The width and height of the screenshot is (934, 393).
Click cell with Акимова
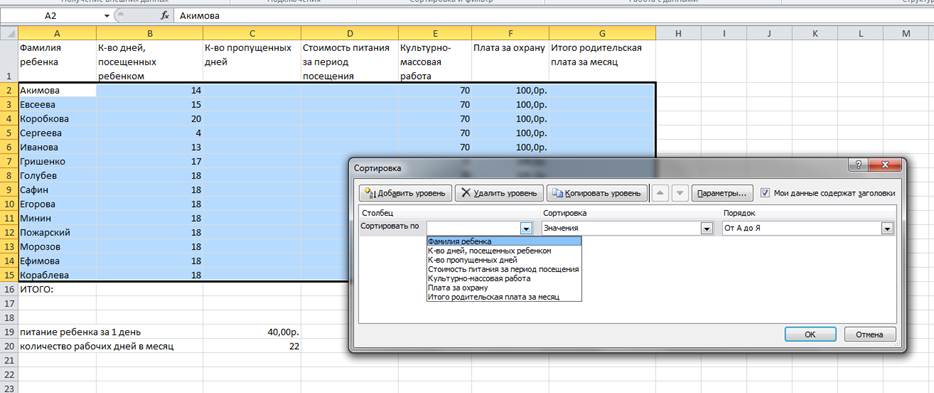pyautogui.click(x=57, y=91)
